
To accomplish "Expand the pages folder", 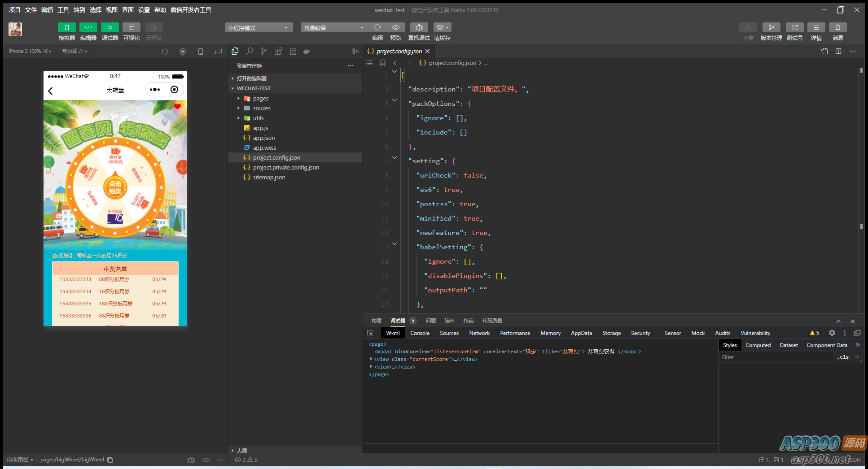I will pyautogui.click(x=260, y=99).
